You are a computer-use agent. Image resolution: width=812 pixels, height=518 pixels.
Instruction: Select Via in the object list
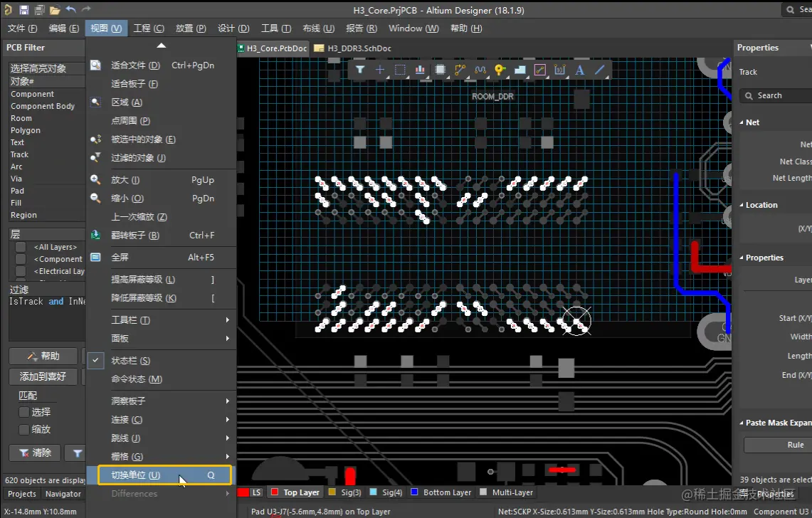coord(16,179)
